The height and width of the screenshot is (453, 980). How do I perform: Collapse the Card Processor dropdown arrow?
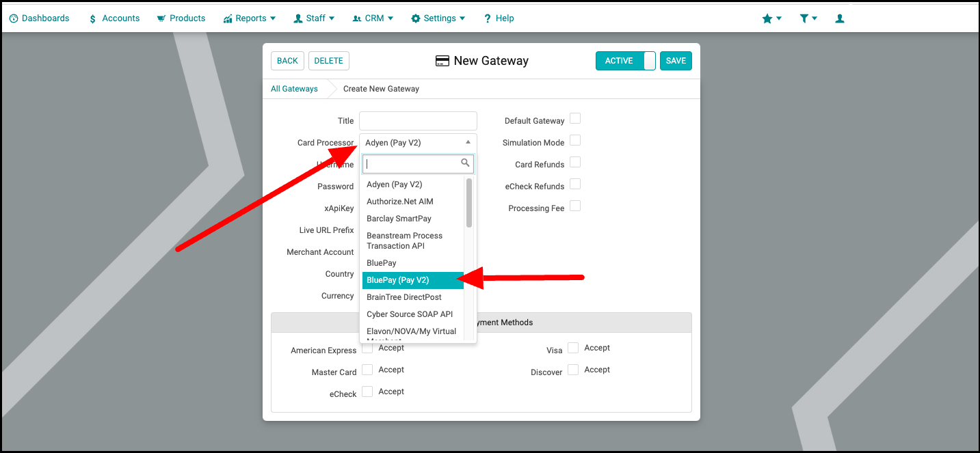pos(468,142)
